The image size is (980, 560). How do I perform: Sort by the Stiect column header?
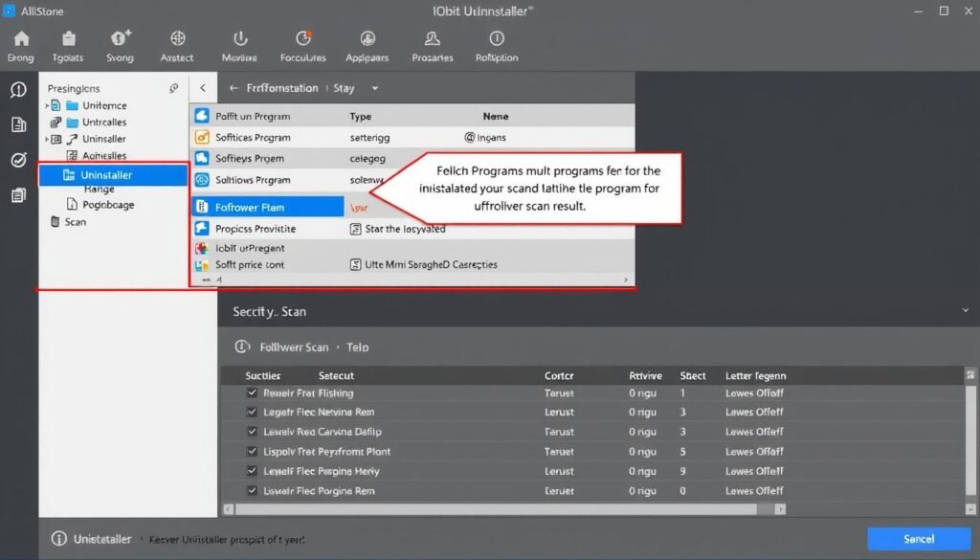point(693,375)
